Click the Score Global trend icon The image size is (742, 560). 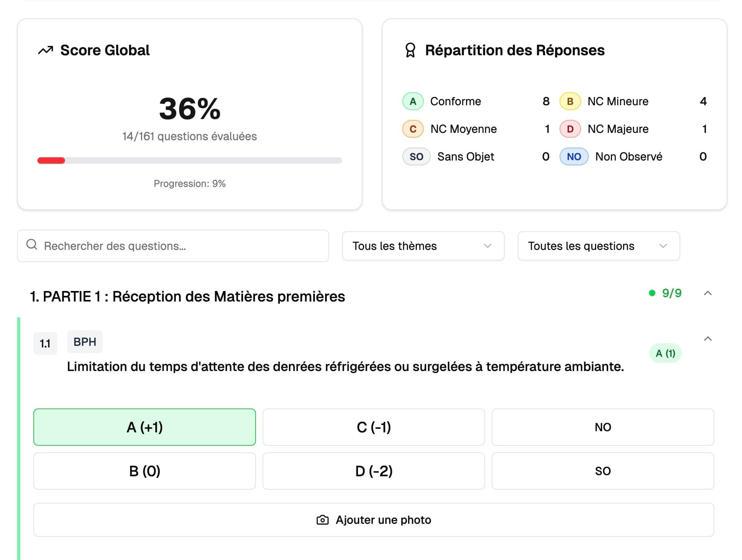click(46, 50)
